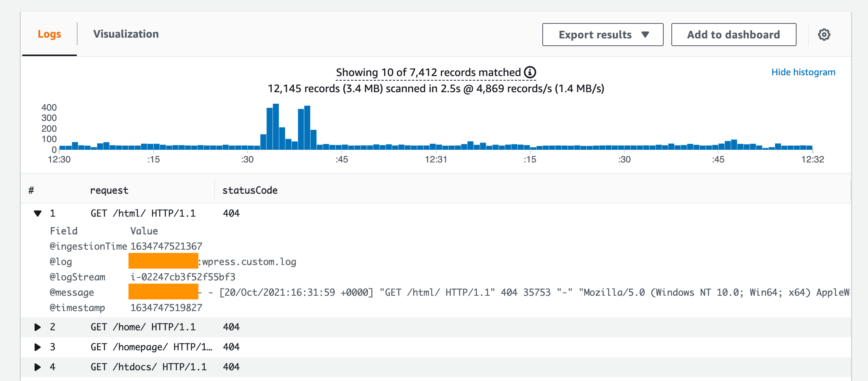Select the @message field row
868x381 pixels.
coord(71,292)
